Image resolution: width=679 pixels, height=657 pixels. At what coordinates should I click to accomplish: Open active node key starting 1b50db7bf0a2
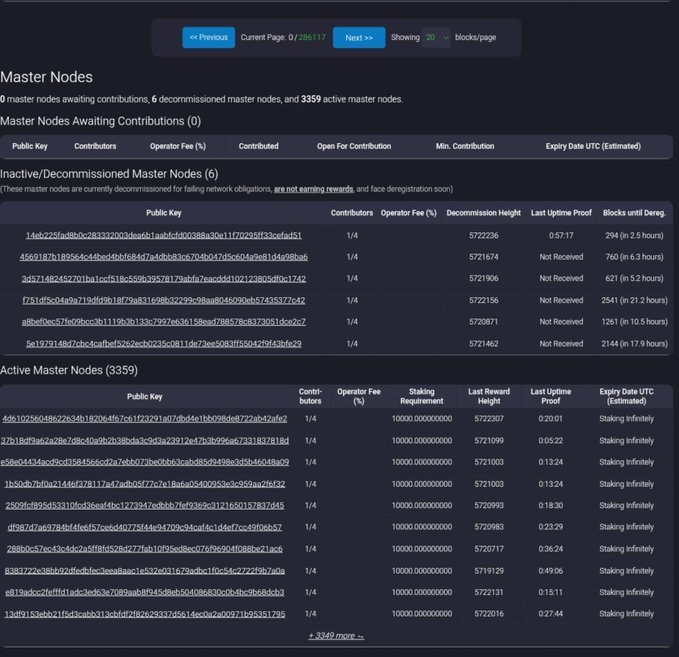(145, 484)
